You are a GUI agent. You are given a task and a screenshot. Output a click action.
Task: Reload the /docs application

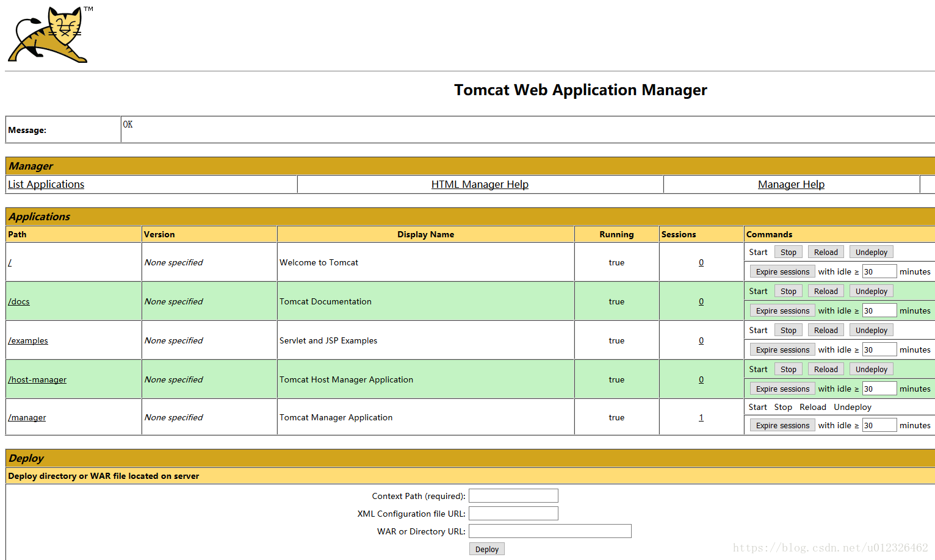tap(826, 291)
